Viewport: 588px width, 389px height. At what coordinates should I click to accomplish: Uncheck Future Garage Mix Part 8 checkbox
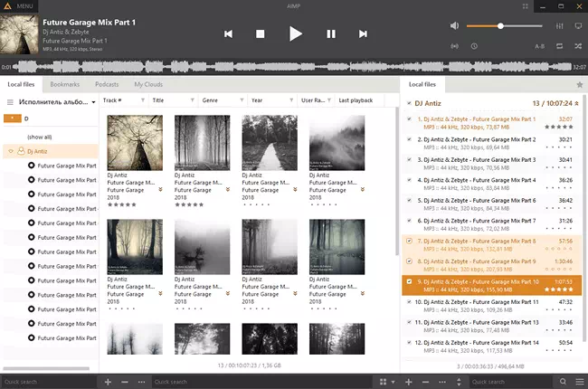pos(409,241)
